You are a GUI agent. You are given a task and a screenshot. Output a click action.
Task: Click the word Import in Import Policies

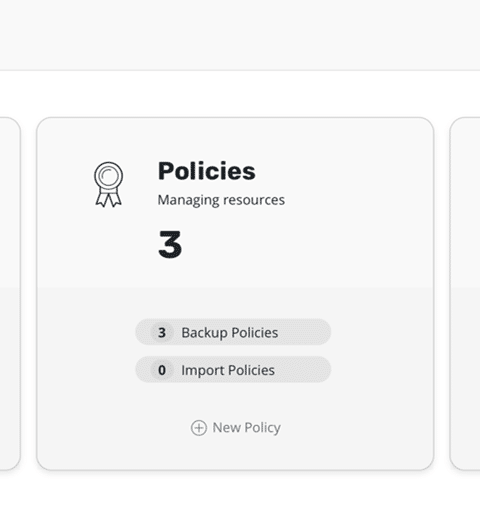[x=203, y=370]
